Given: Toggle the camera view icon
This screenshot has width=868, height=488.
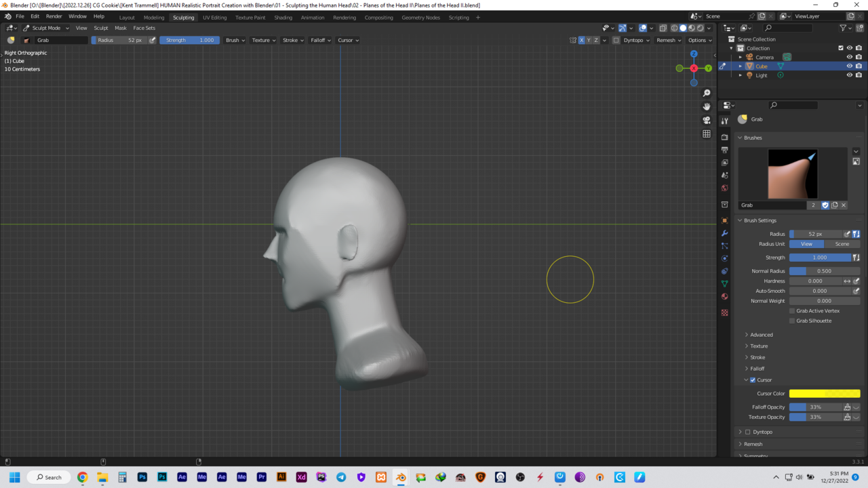Looking at the screenshot, I should 707,120.
